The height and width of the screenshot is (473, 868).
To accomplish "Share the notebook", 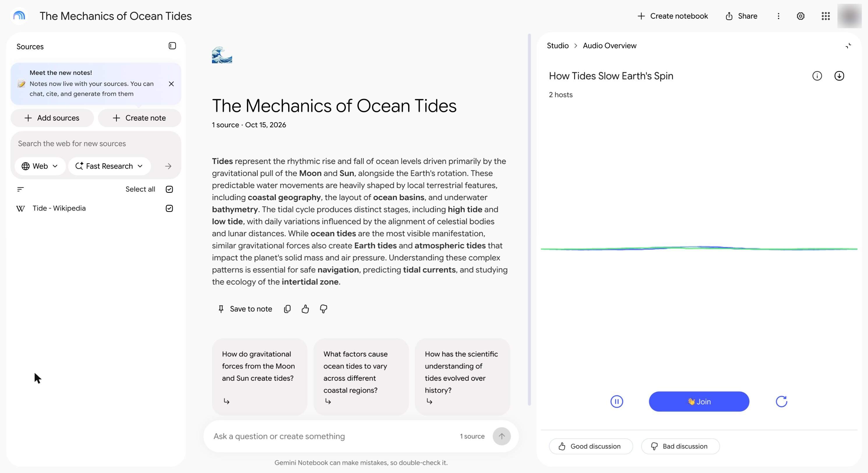I will point(741,16).
